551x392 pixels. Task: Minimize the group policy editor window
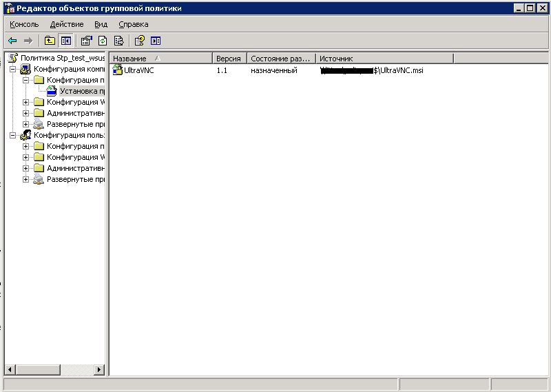coord(519,8)
